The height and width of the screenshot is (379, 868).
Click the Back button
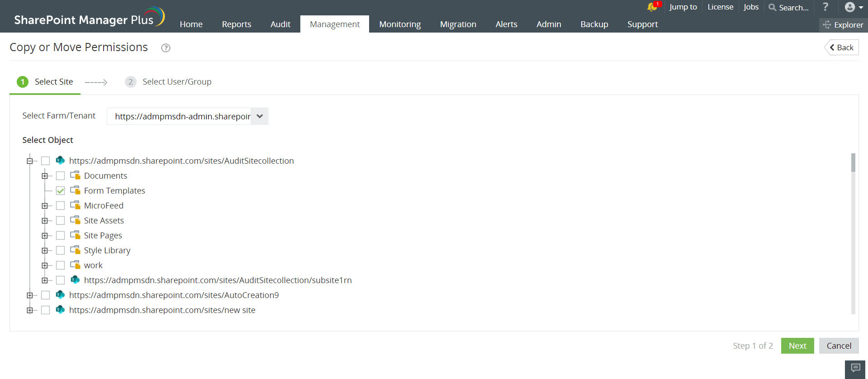click(842, 47)
